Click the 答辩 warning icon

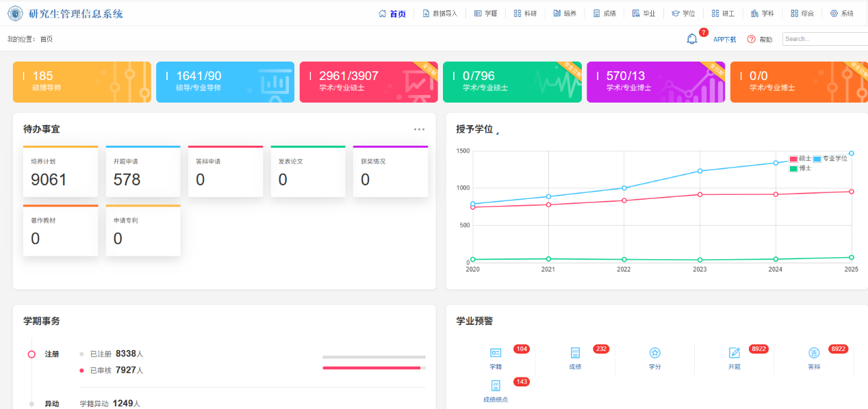coord(814,353)
